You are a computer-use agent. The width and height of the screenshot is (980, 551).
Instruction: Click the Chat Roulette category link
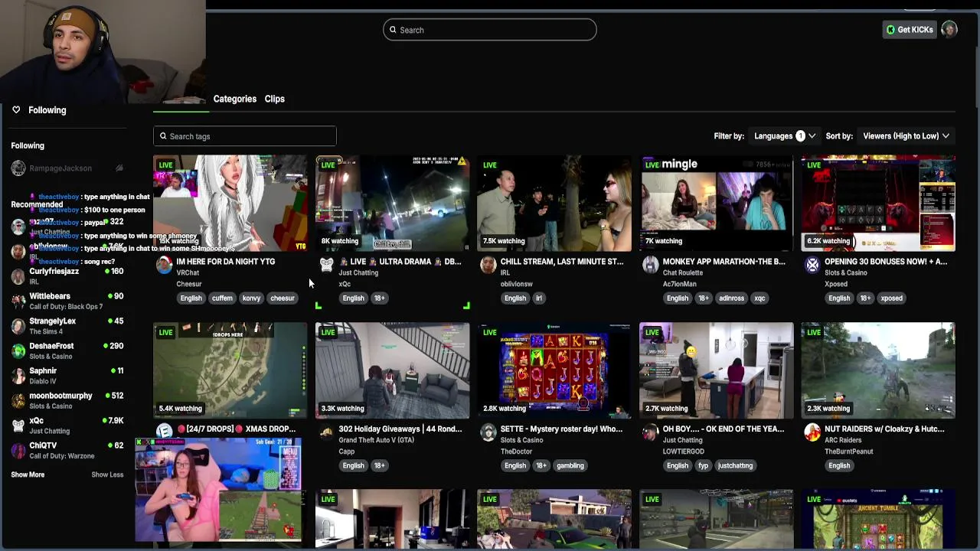tap(683, 273)
